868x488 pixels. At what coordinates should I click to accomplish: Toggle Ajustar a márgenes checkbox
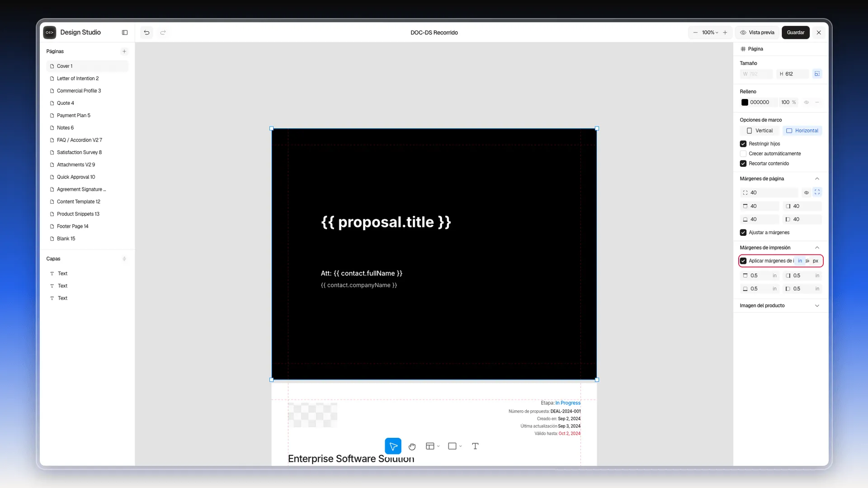coord(743,233)
